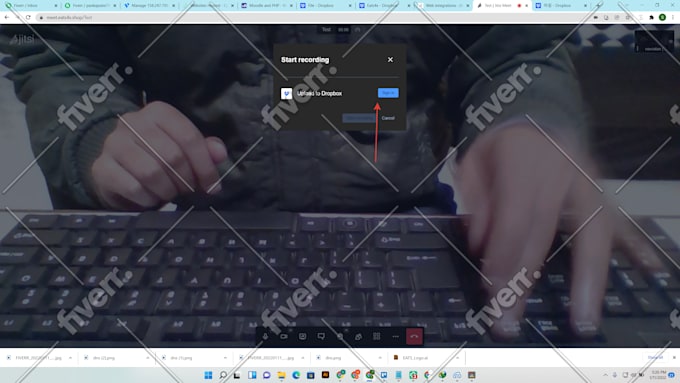Toggle the camera in Jitsi toolbar
Screen dimensions: 680x383
(284, 336)
